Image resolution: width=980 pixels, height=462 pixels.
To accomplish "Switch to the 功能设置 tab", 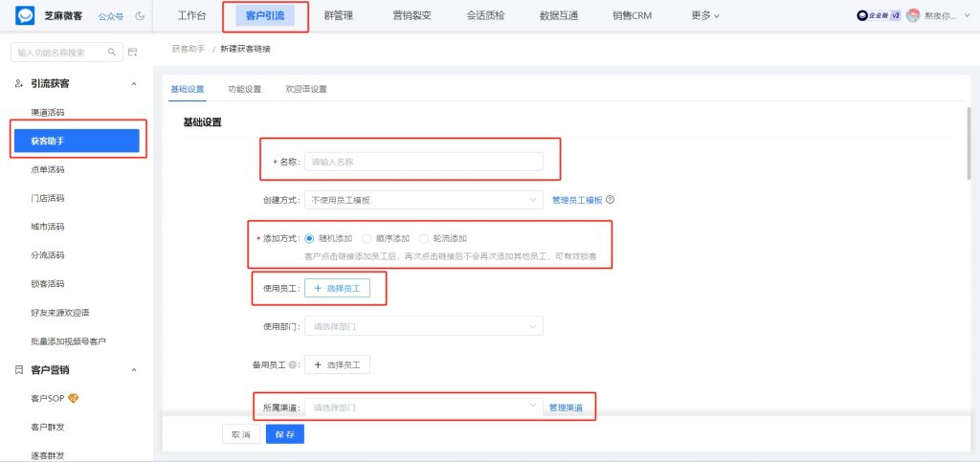I will (x=244, y=89).
